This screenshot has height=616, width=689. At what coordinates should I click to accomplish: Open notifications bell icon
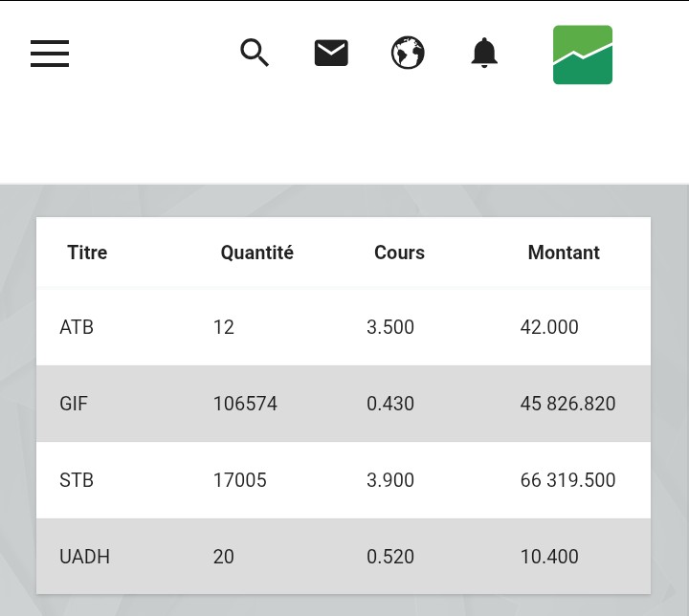point(484,54)
